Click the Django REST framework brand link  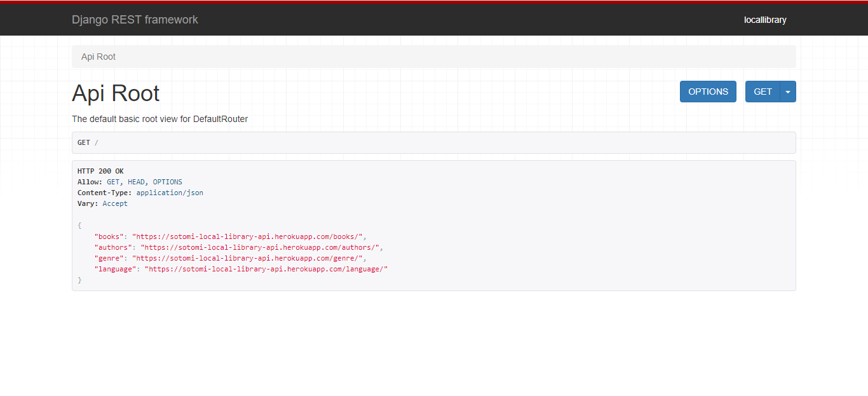coord(135,20)
